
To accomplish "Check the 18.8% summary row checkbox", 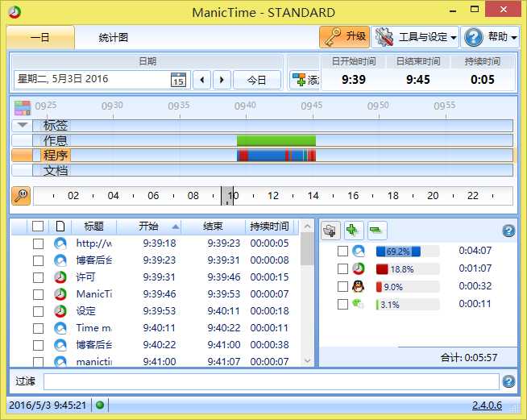I will point(342,269).
